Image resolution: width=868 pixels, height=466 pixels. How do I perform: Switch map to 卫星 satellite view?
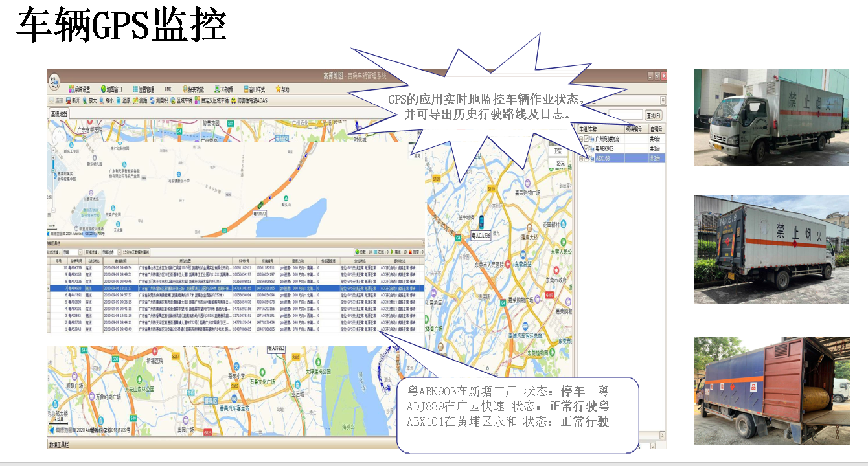click(558, 151)
